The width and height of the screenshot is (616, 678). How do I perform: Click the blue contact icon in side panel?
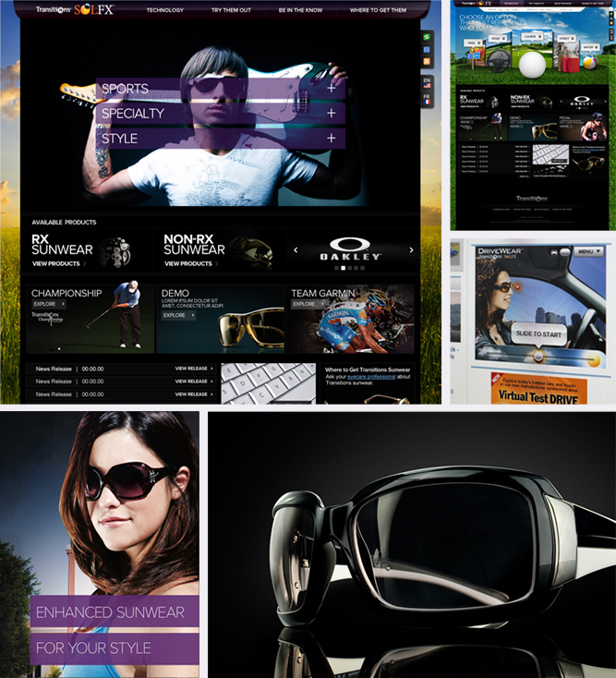click(427, 49)
